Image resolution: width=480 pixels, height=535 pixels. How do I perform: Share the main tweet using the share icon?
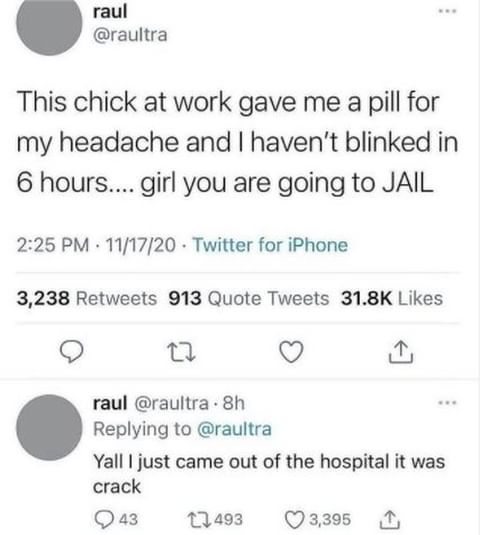pyautogui.click(x=401, y=352)
